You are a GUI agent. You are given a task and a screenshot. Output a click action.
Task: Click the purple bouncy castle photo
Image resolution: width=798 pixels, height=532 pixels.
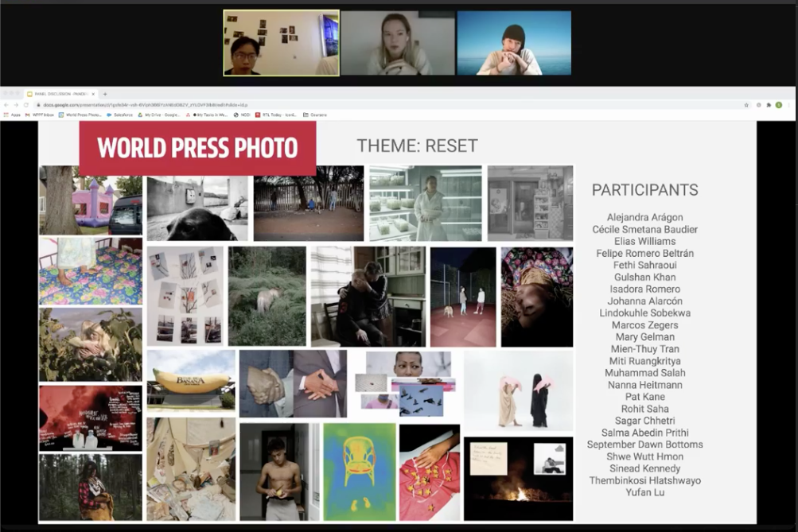(x=91, y=201)
